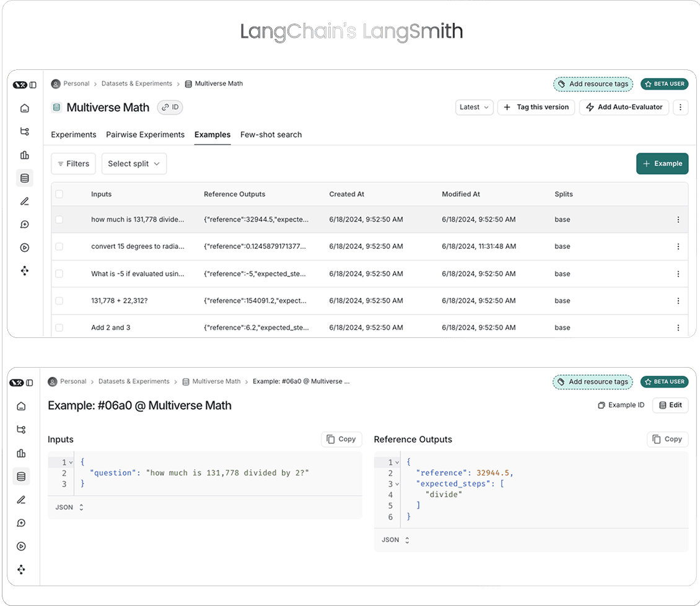The height and width of the screenshot is (606, 700).
Task: Click Add resource tags on Example #06a0 page
Action: point(593,382)
